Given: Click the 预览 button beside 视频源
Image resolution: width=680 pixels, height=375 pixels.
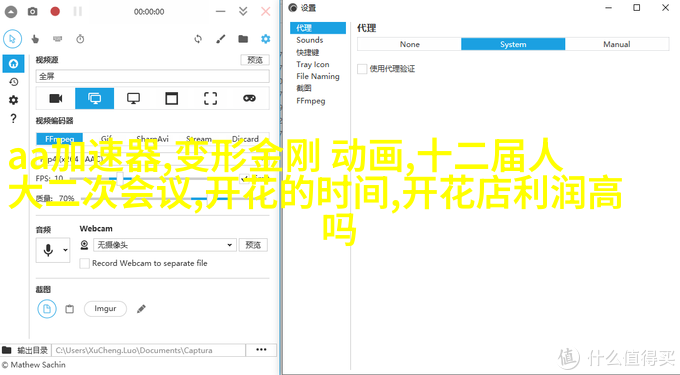Looking at the screenshot, I should pyautogui.click(x=255, y=60).
